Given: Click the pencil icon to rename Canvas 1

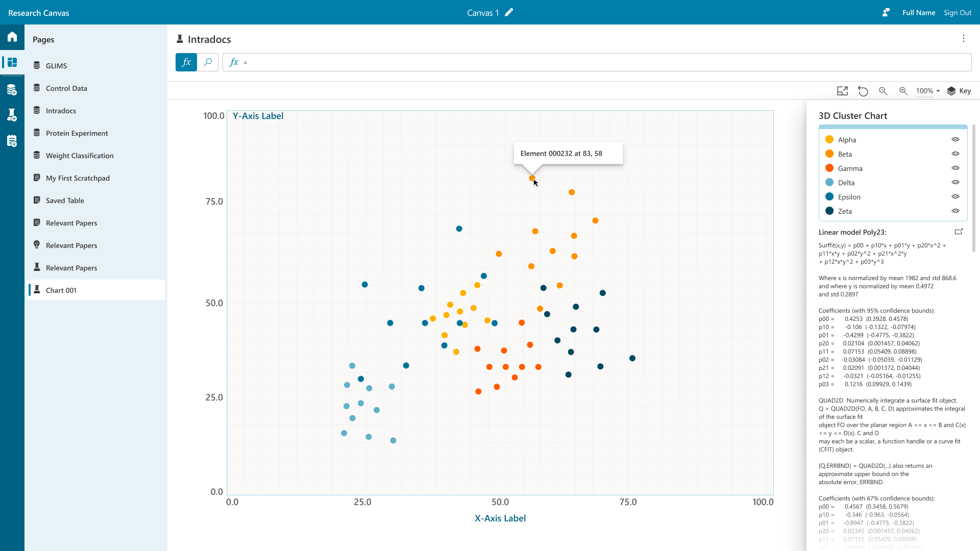Looking at the screenshot, I should pos(509,13).
